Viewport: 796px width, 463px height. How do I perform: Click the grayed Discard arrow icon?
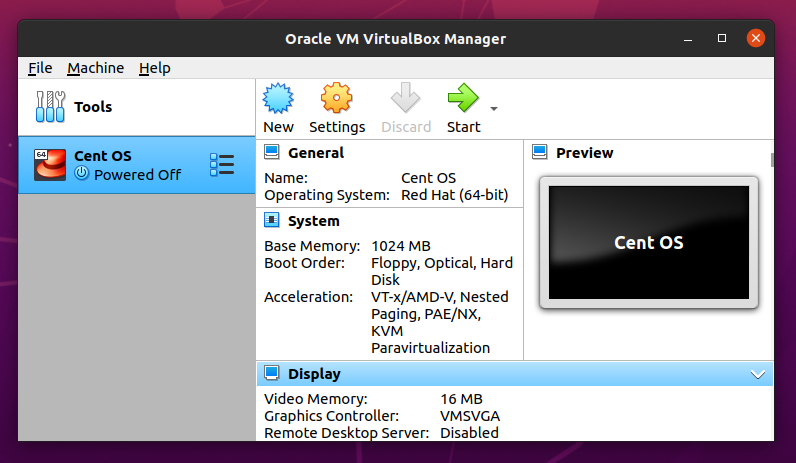coord(405,98)
